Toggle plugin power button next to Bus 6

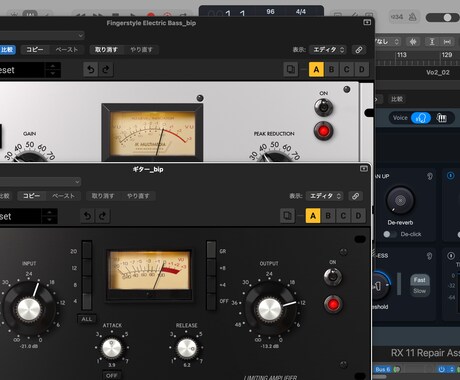coord(441,369)
